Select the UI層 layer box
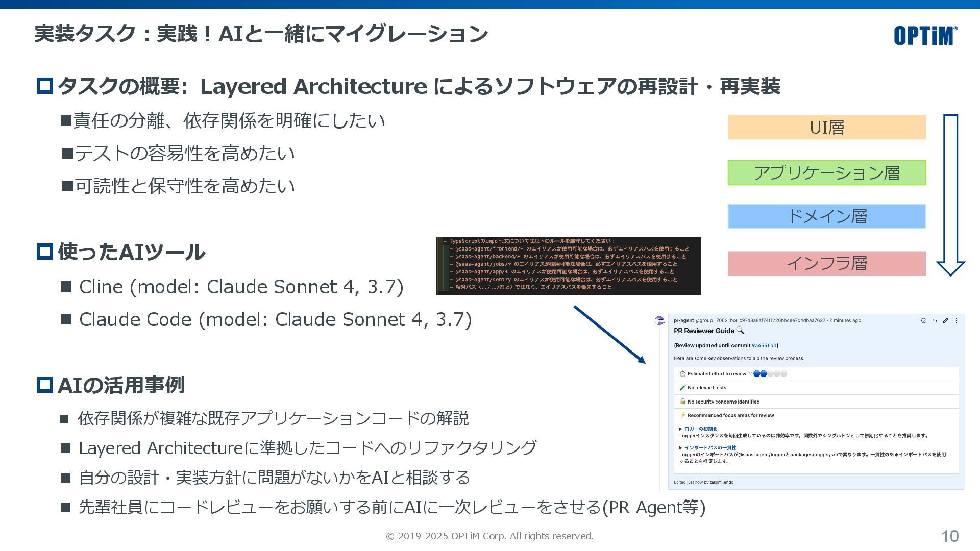 (x=827, y=127)
